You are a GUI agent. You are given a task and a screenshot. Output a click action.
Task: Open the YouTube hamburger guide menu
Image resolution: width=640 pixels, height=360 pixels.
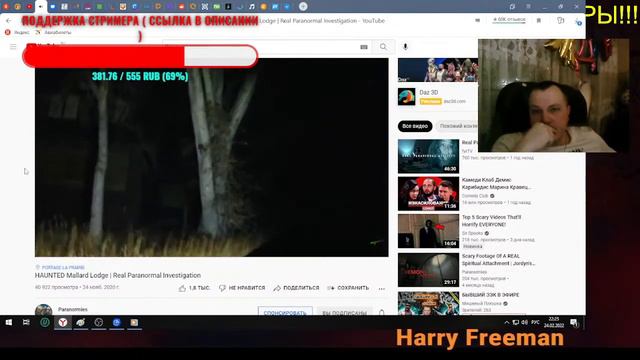point(13,47)
